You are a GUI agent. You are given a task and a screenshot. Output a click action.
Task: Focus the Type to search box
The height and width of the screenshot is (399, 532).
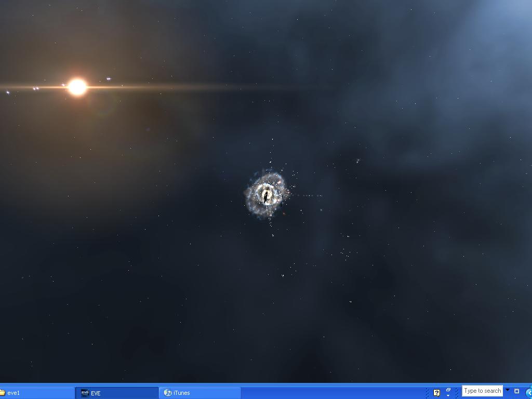point(482,391)
